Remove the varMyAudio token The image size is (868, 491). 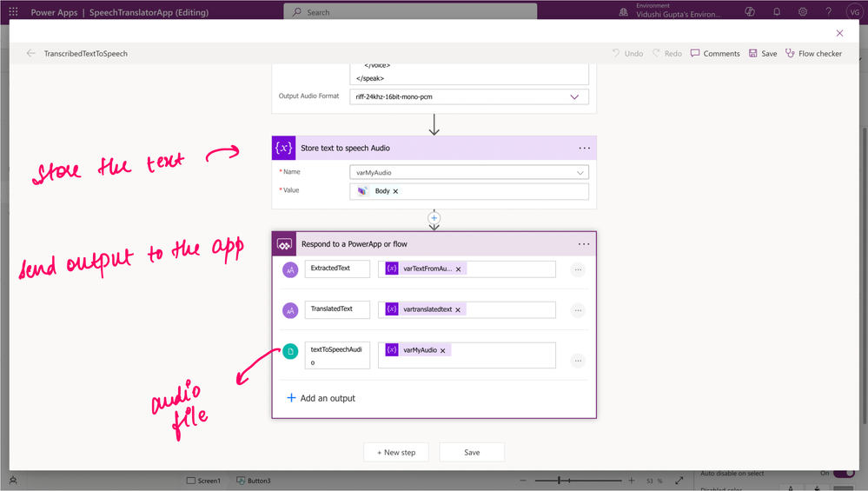(443, 350)
